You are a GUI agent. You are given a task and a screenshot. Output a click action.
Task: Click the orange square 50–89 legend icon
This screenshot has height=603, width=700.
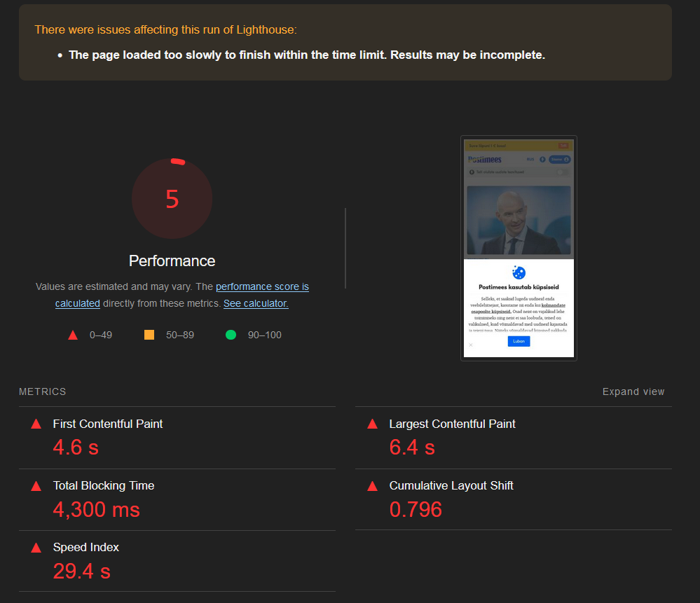coord(149,335)
